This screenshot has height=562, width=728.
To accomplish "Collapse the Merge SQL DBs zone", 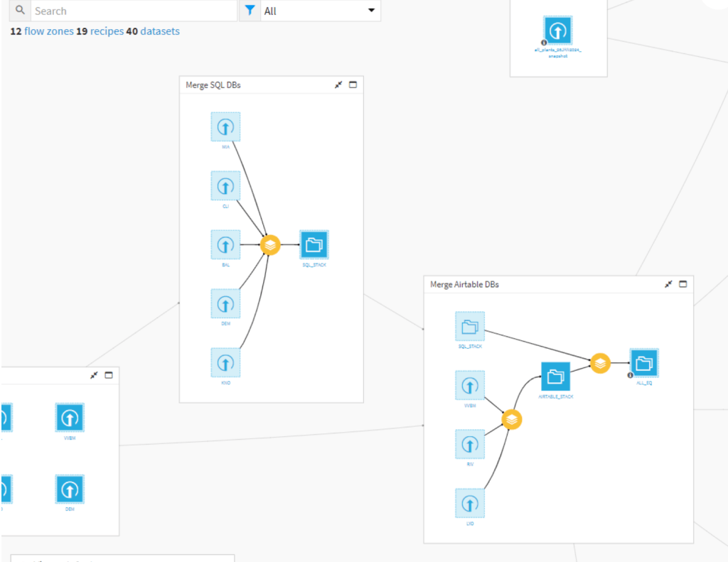I will point(338,85).
